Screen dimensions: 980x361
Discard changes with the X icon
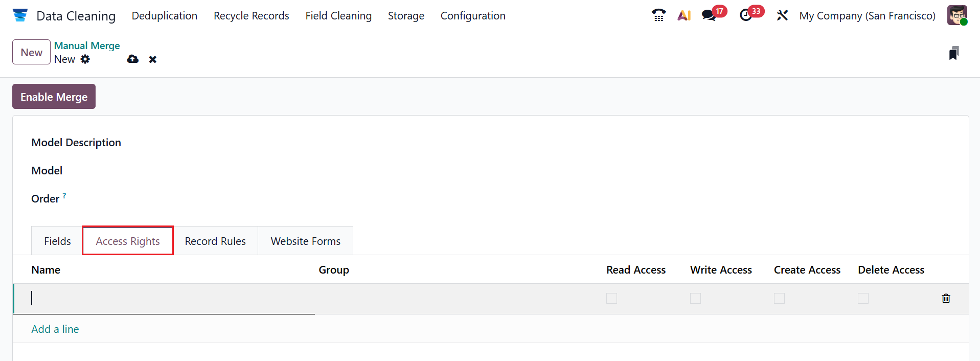(x=152, y=59)
